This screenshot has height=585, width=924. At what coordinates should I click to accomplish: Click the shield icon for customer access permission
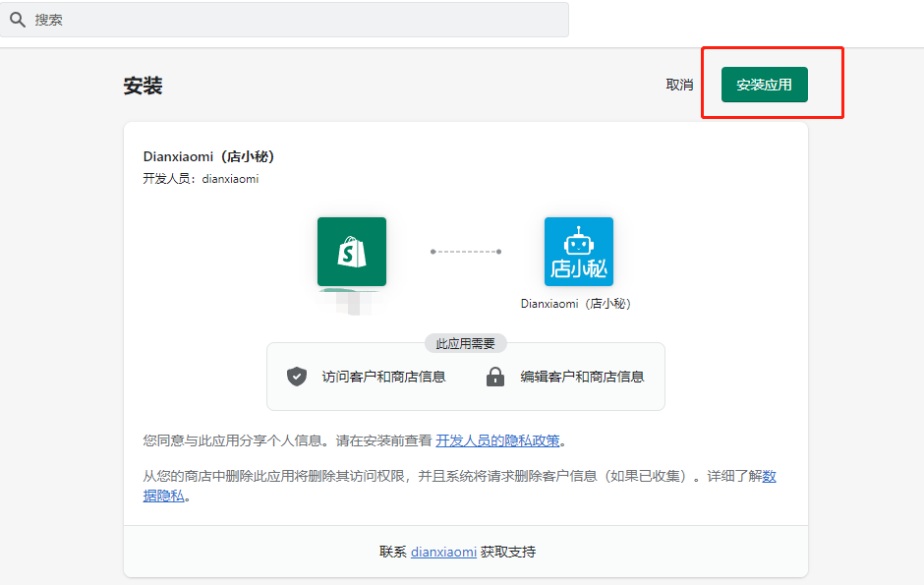297,376
